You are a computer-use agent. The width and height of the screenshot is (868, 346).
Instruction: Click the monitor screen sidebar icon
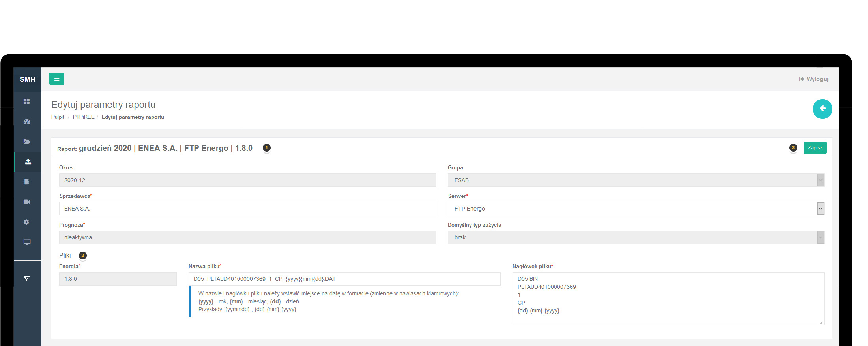pos(27,242)
